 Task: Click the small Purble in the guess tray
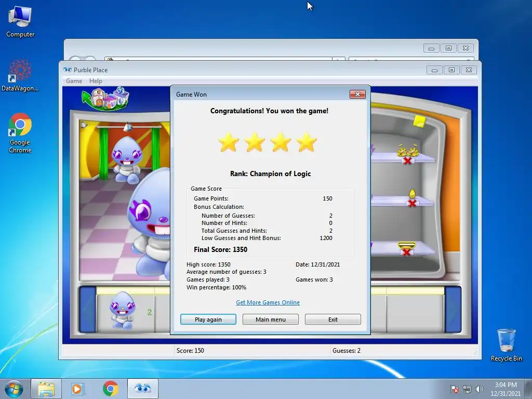pos(123,310)
